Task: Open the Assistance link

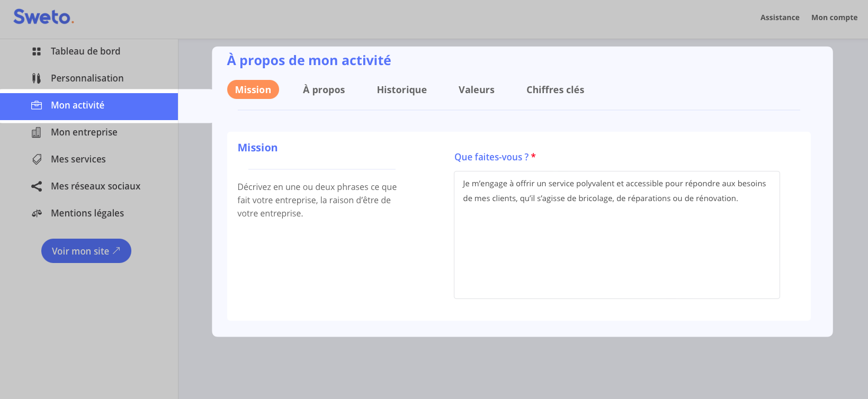Action: (780, 17)
